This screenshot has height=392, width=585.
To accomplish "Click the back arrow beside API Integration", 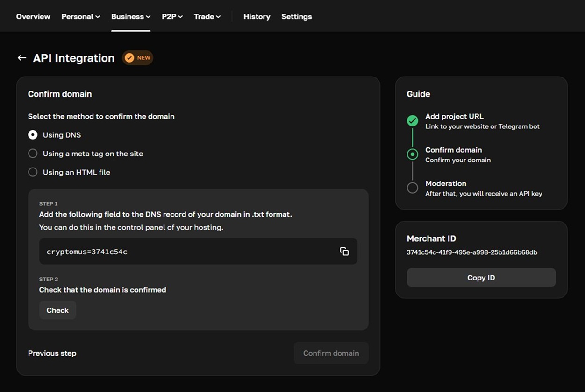I will click(21, 57).
